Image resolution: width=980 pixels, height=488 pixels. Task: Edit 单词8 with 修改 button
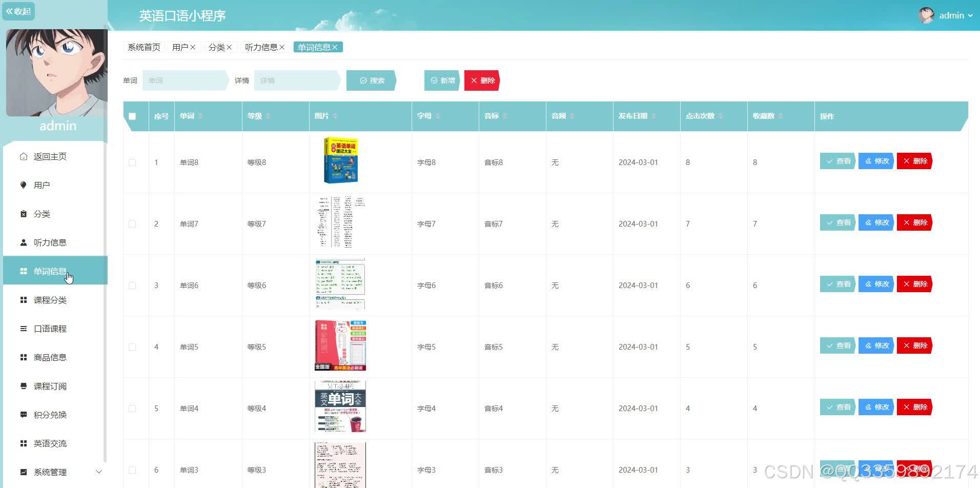click(876, 161)
